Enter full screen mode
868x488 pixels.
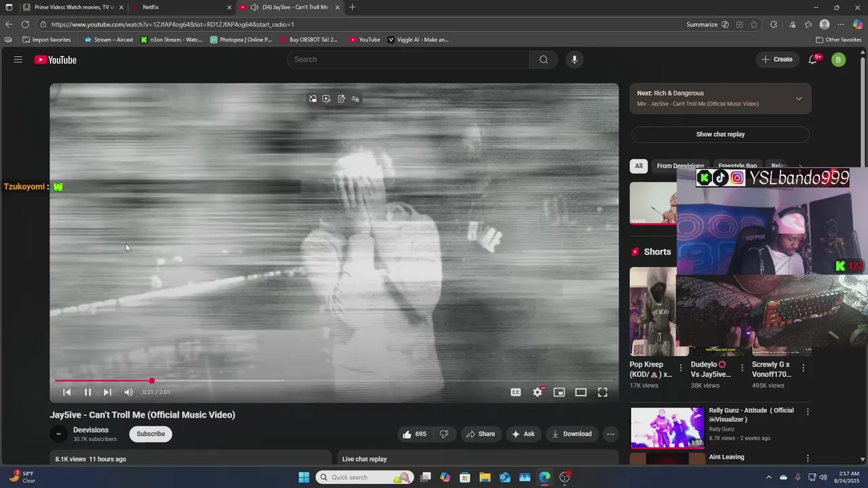coord(602,392)
